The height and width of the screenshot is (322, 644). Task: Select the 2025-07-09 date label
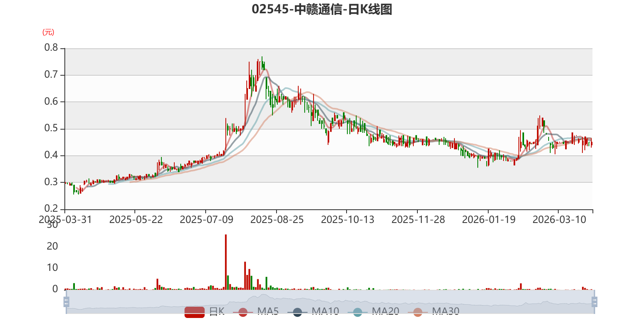pos(206,220)
